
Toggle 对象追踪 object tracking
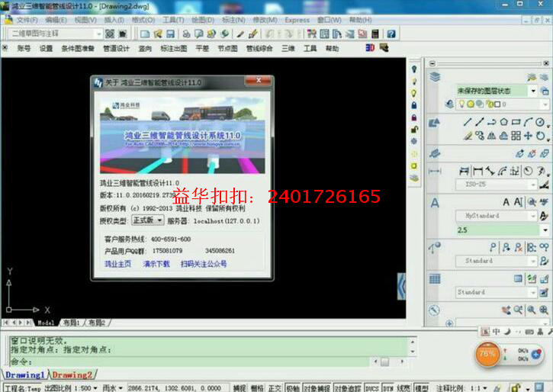(347, 387)
